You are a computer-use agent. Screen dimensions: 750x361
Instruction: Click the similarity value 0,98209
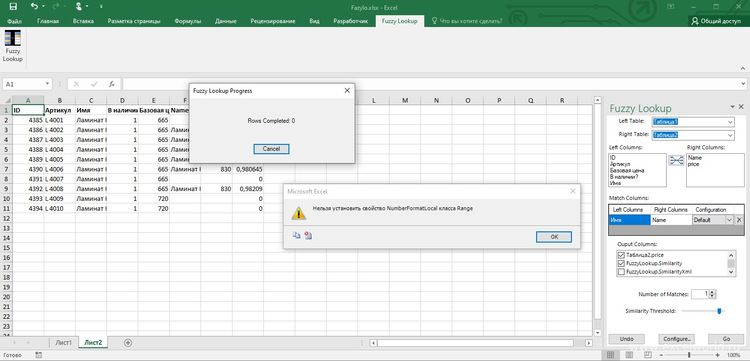pos(248,188)
